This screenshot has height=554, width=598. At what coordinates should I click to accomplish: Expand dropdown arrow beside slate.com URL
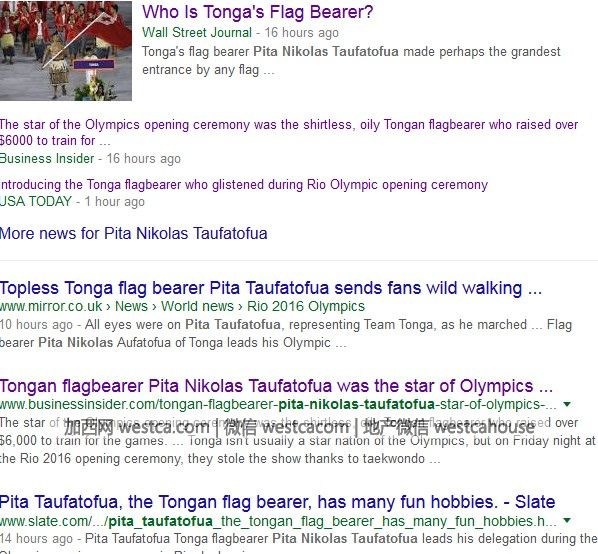point(567,520)
